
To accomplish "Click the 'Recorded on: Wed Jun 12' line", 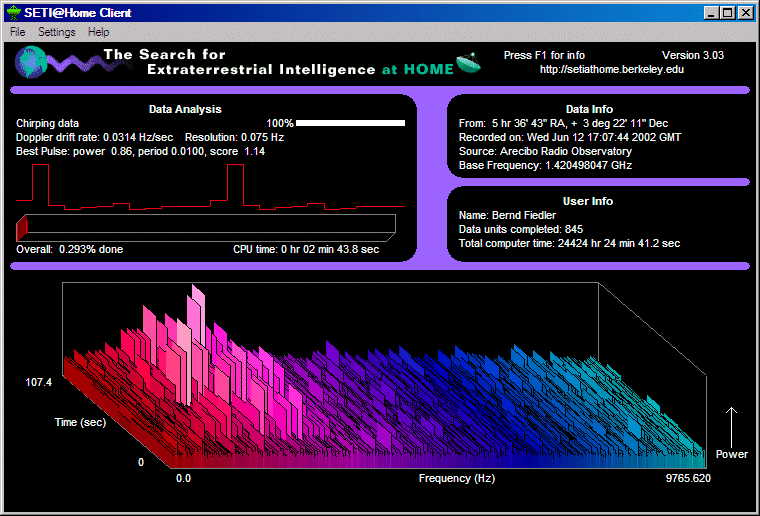I will 570,137.
